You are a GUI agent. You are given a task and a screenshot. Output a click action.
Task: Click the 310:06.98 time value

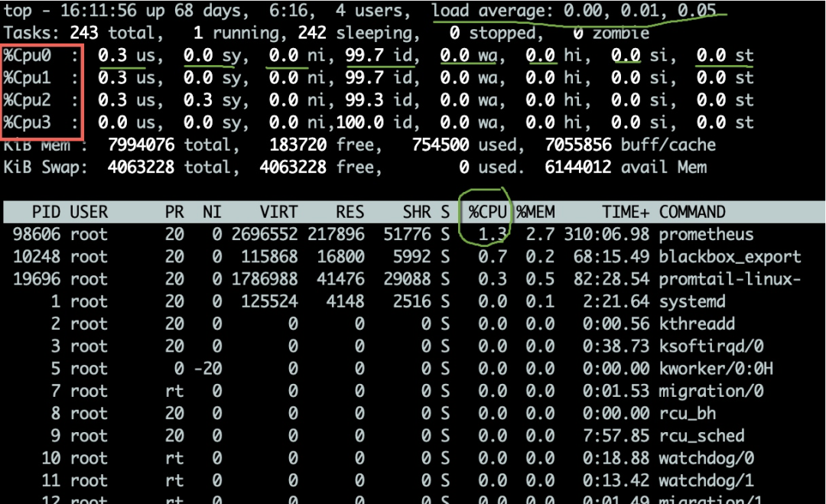606,234
